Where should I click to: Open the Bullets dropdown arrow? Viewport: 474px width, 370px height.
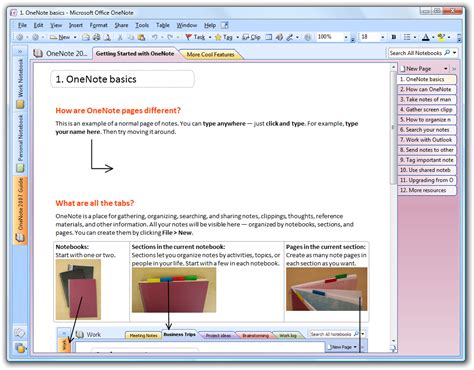tap(415, 37)
